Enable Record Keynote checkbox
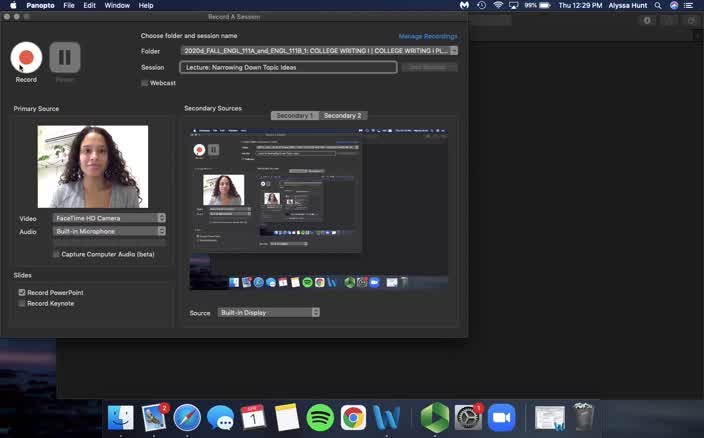This screenshot has height=438, width=704. [22, 303]
